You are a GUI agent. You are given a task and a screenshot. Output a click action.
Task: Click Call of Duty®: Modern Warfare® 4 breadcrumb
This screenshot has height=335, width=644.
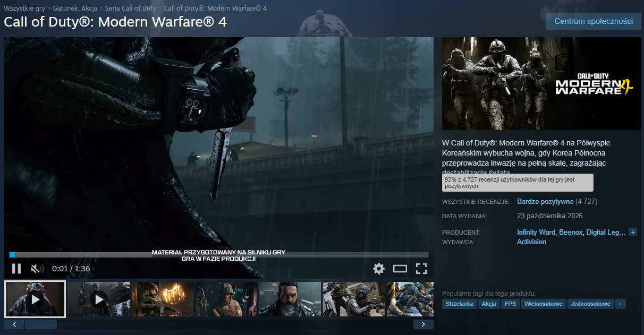[x=215, y=8]
